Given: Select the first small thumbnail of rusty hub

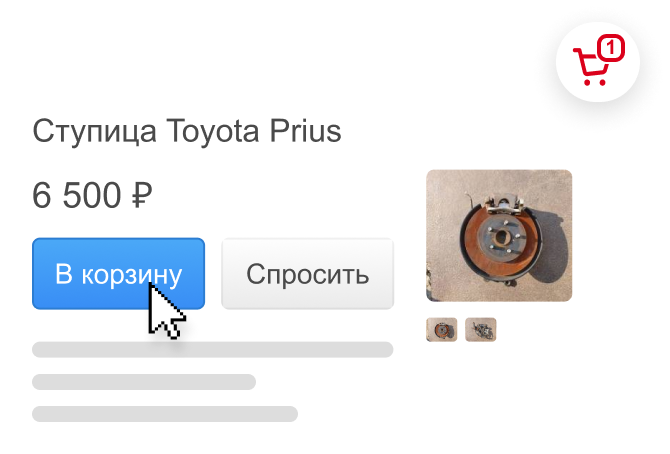Looking at the screenshot, I should (x=442, y=330).
